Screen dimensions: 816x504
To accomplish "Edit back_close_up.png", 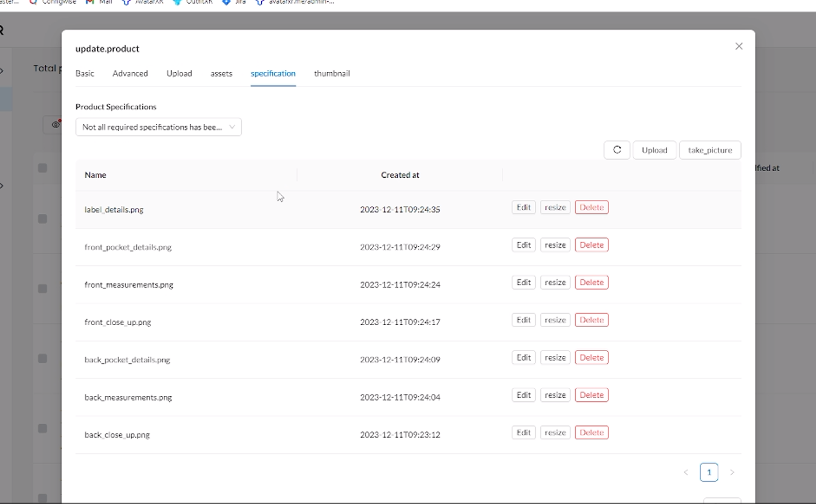I will (524, 432).
